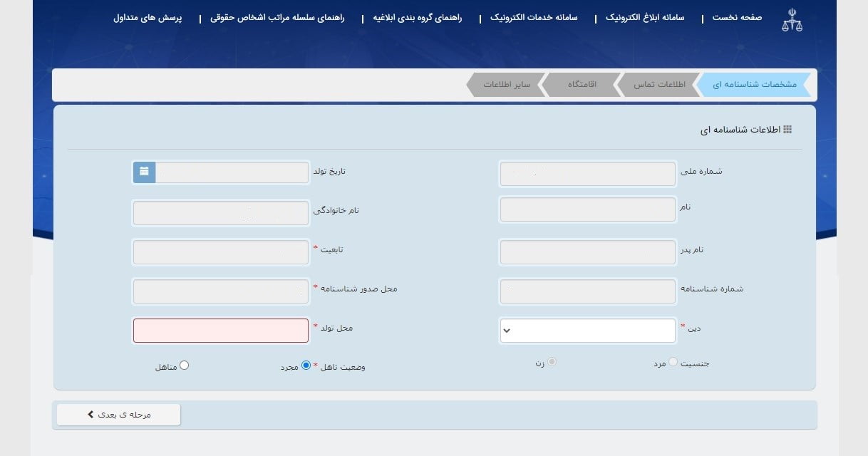Focus the تابعیت input field

click(x=221, y=252)
